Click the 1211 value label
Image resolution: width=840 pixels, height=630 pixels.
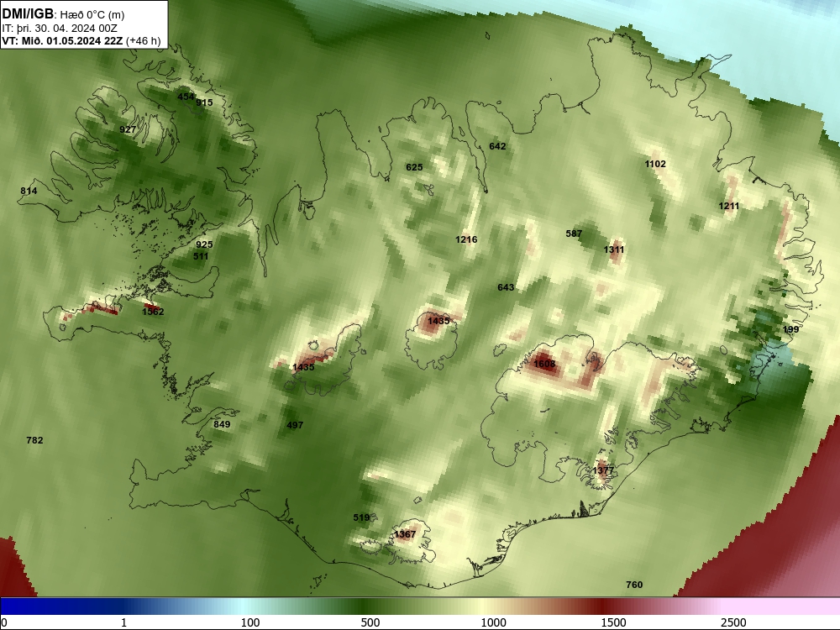click(x=728, y=207)
